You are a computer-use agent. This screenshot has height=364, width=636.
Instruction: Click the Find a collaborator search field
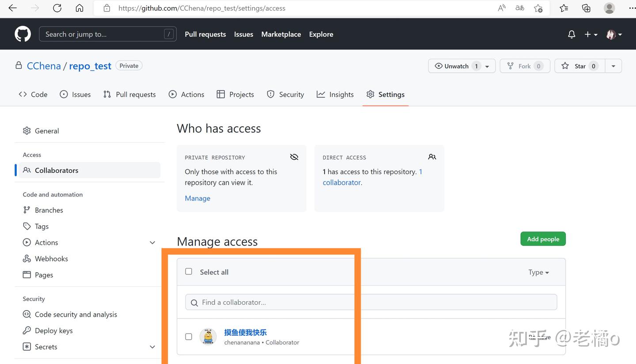pyautogui.click(x=371, y=303)
